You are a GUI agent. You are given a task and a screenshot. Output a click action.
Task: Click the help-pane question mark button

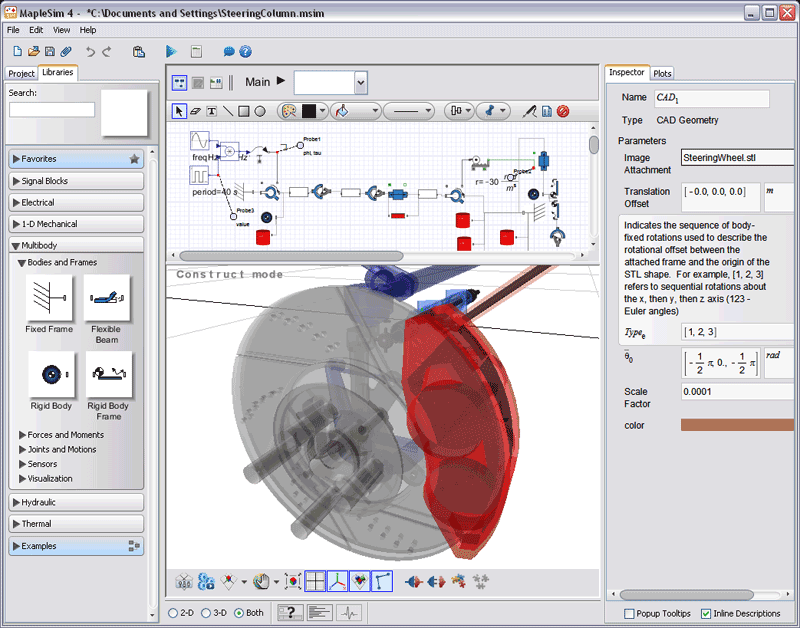click(290, 613)
